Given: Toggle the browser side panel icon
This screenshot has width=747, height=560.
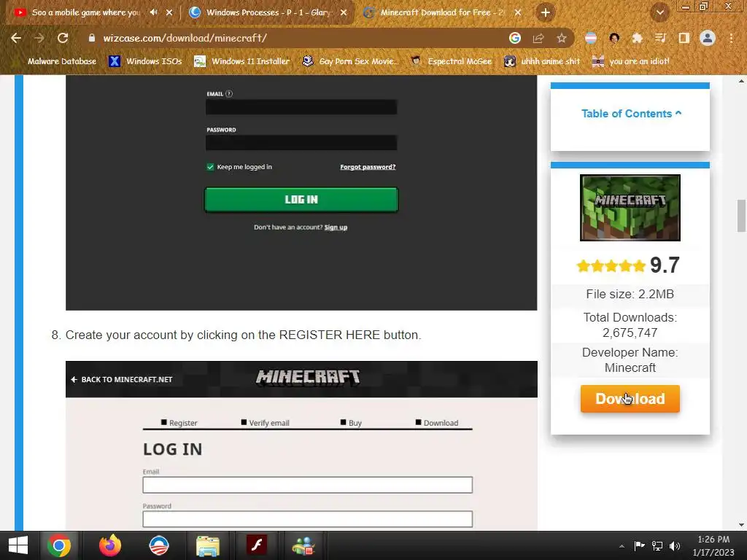Looking at the screenshot, I should [684, 38].
